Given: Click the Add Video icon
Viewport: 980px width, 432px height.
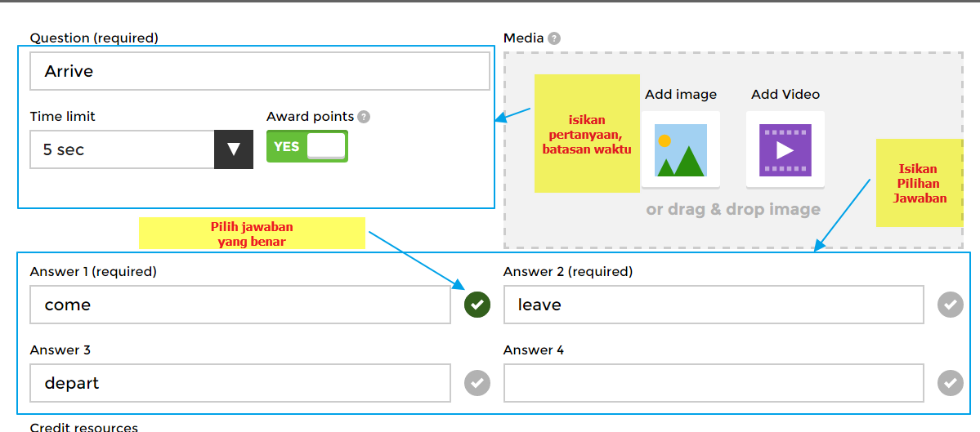Looking at the screenshot, I should 785,149.
